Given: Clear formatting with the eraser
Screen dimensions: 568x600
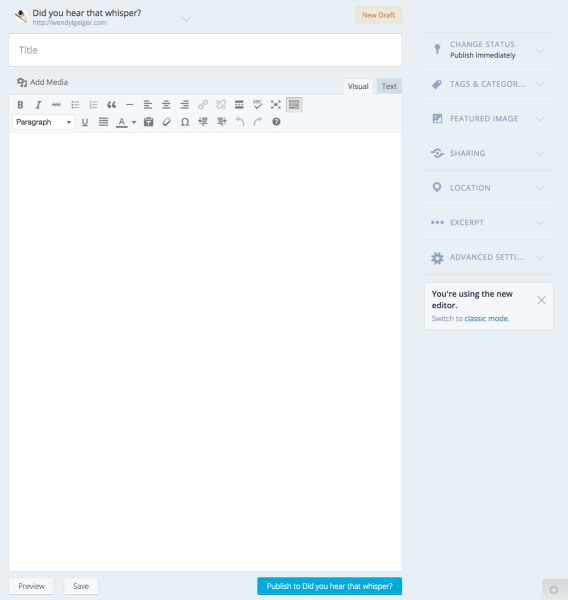Looking at the screenshot, I should pyautogui.click(x=166, y=122).
